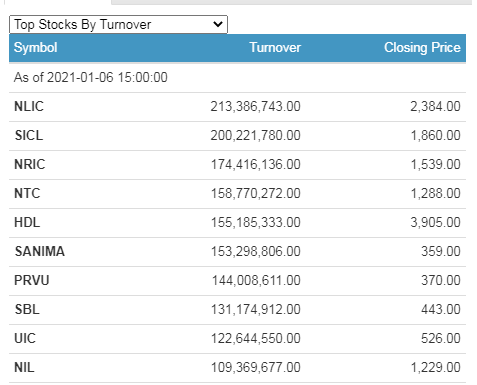
Task: Open the Top Stocks By Turnover dropdown
Action: (118, 24)
